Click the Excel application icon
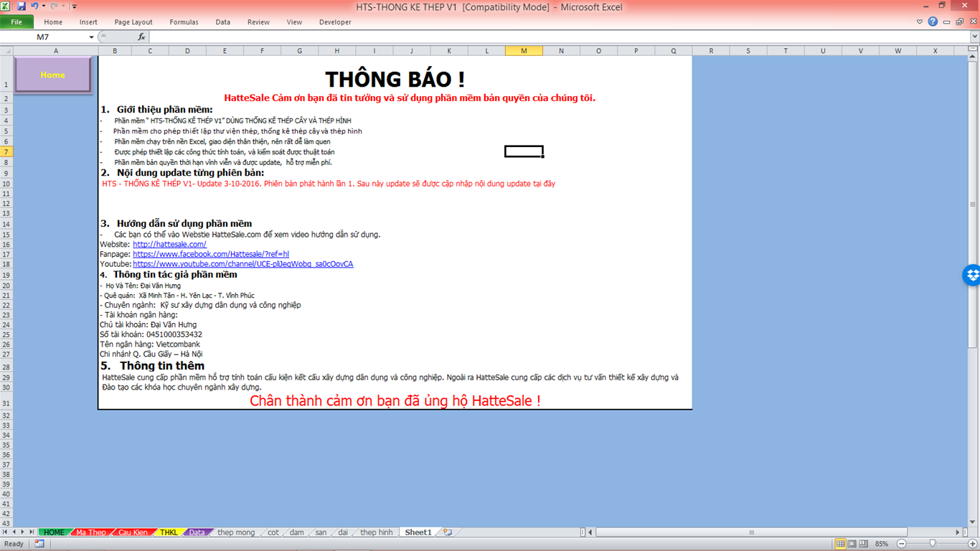This screenshot has width=980, height=551. click(x=6, y=6)
